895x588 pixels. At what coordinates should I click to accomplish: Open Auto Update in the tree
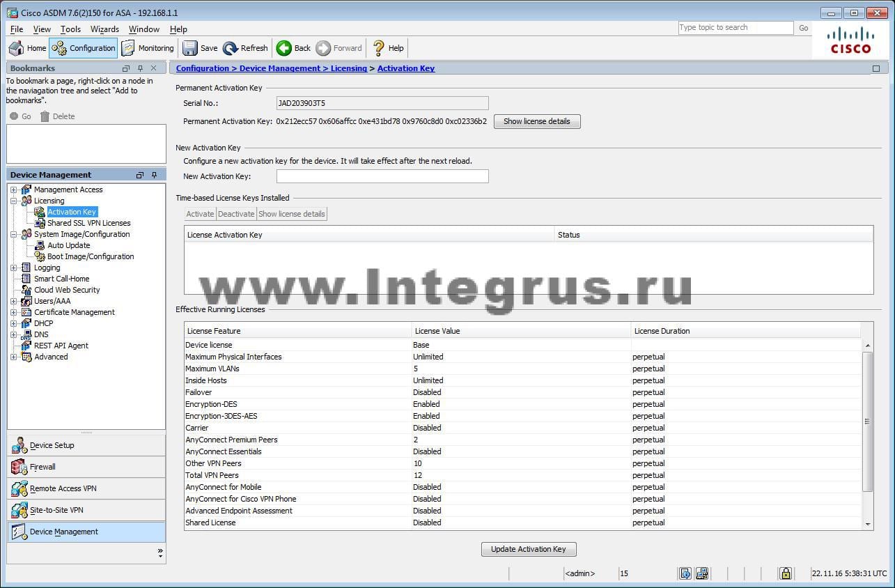68,245
